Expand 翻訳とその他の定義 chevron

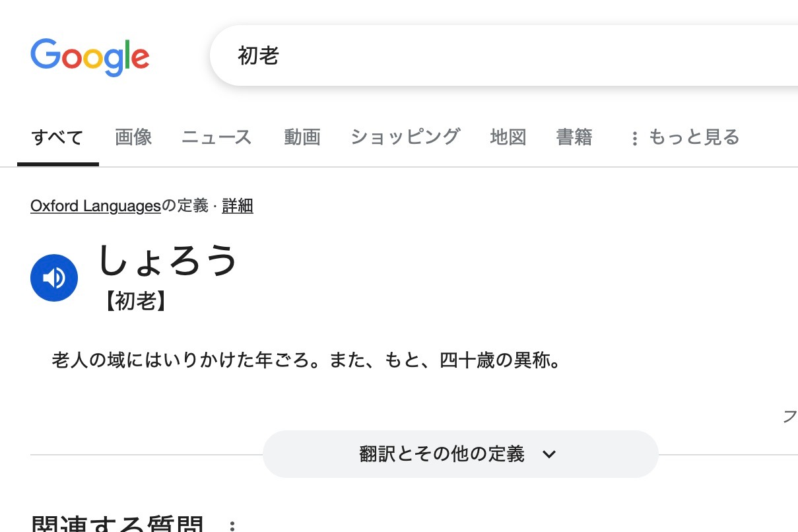(x=549, y=454)
